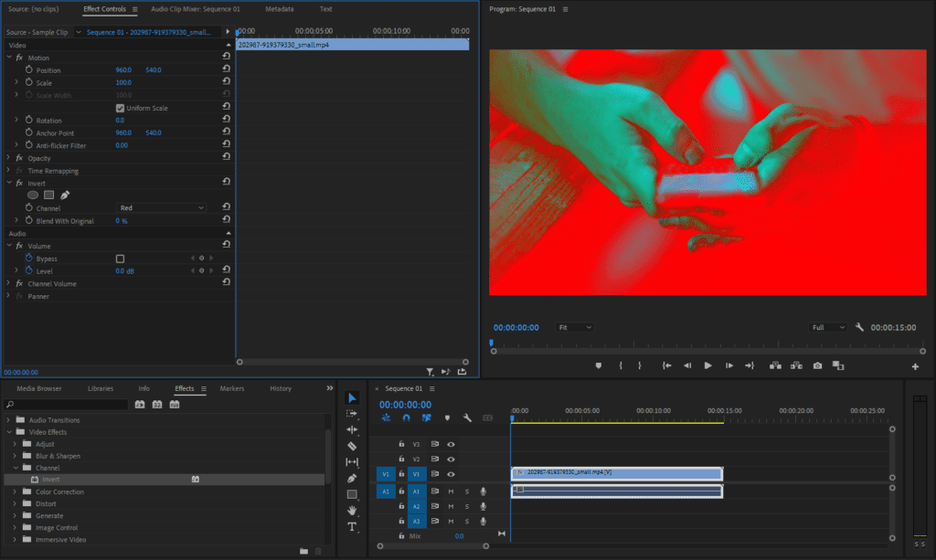The image size is (936, 560).
Task: Select the Hand tool
Action: [352, 510]
